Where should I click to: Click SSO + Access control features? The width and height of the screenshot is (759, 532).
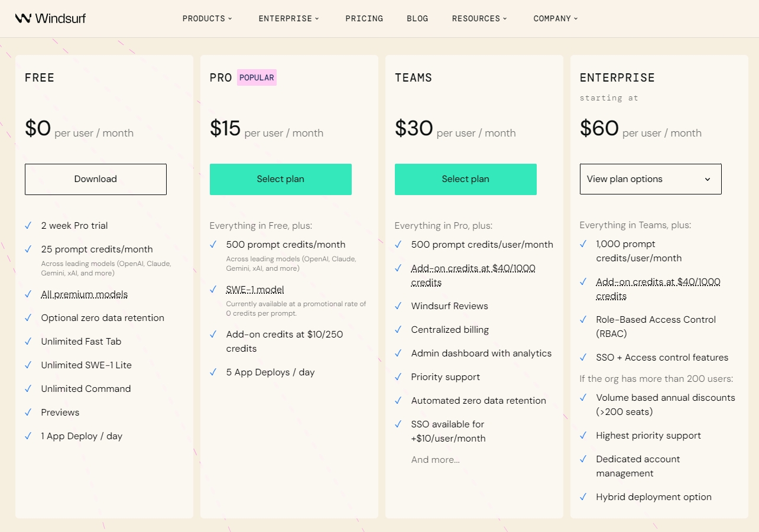point(662,358)
